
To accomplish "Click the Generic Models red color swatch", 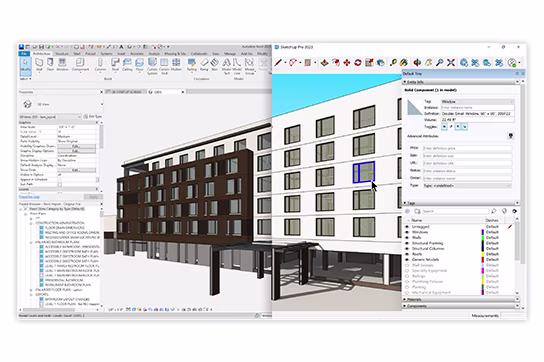I will 482,260.
